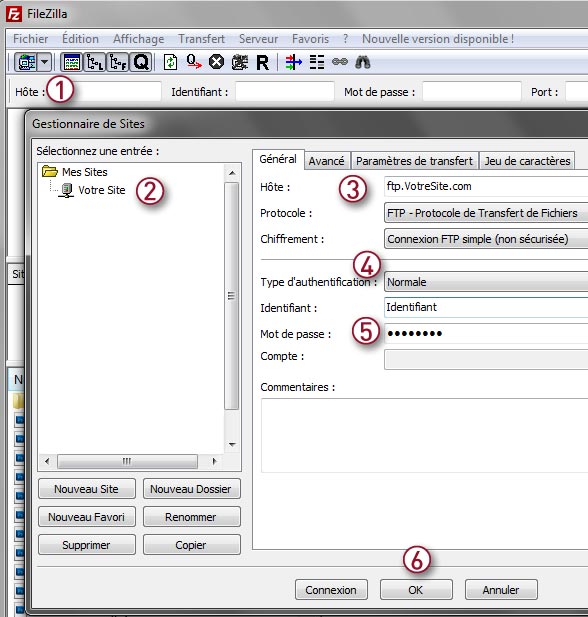
Task: Click the Commentaires text area
Action: tap(424, 435)
